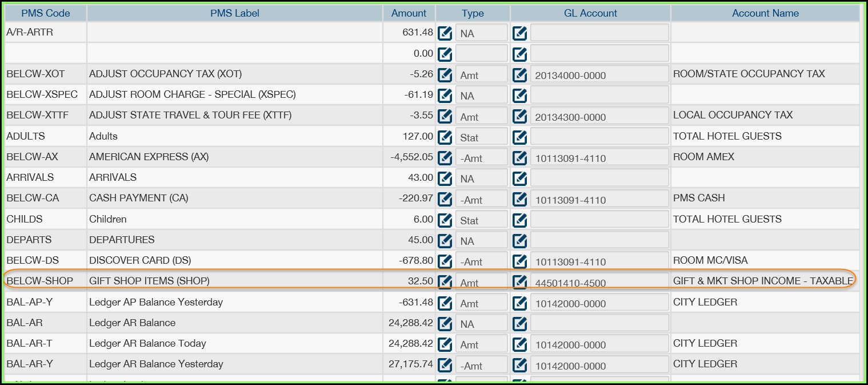Click empty GL Account field for DEPARTURES
This screenshot has width=868, height=385.
pos(599,240)
